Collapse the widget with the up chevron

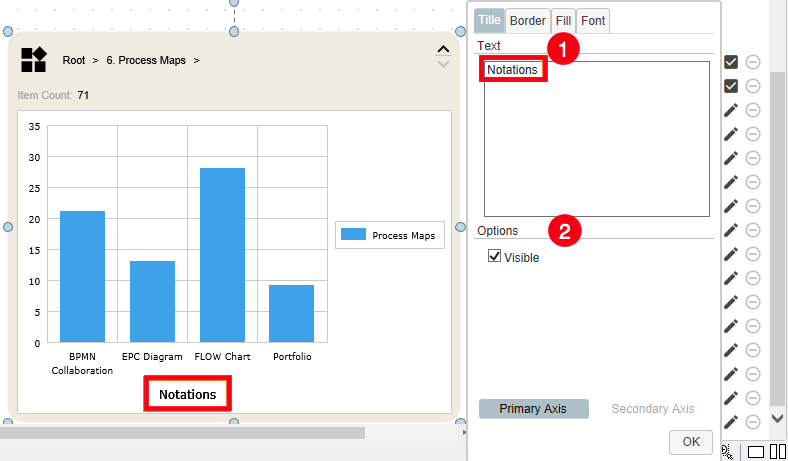444,49
